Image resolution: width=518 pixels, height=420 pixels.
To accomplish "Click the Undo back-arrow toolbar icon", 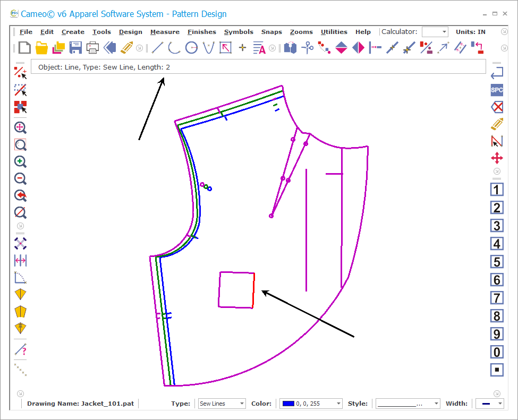I will (x=109, y=48).
